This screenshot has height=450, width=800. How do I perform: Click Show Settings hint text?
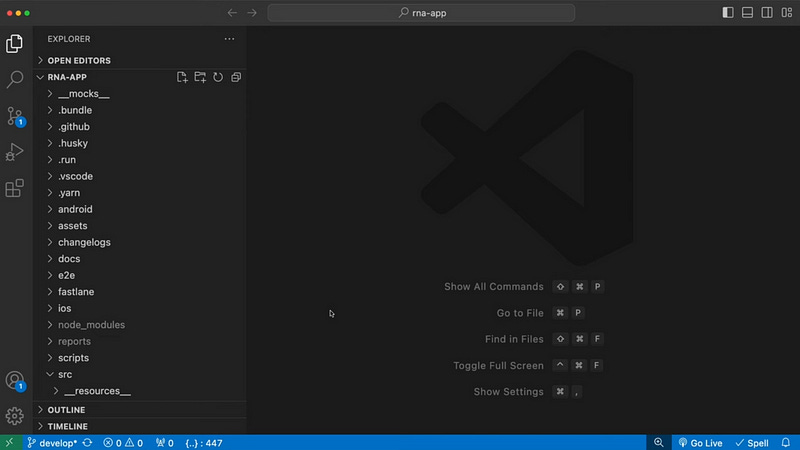pyautogui.click(x=508, y=392)
